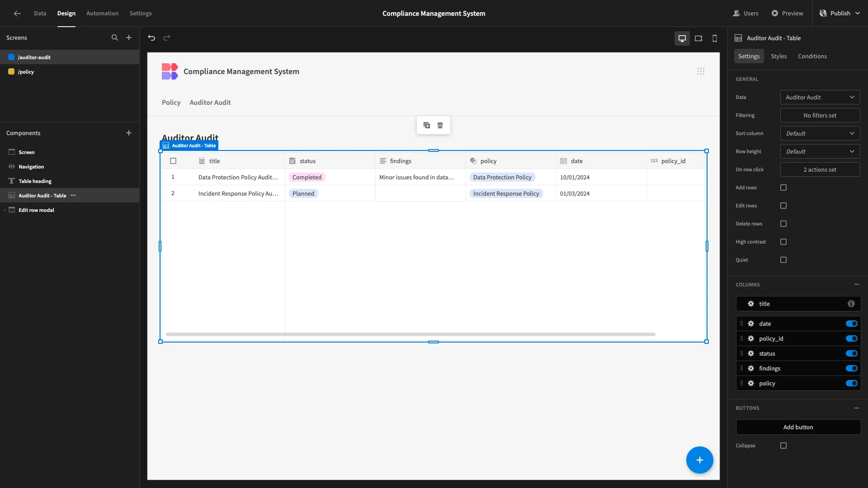This screenshot has height=488, width=868.
Task: Enable the Add rows checkbox
Action: coord(783,188)
